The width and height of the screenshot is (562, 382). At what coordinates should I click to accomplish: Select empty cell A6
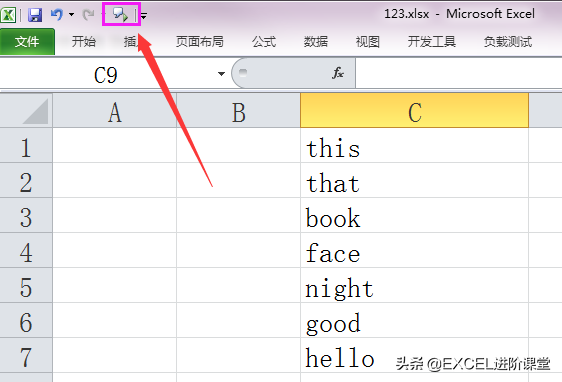pos(115,320)
